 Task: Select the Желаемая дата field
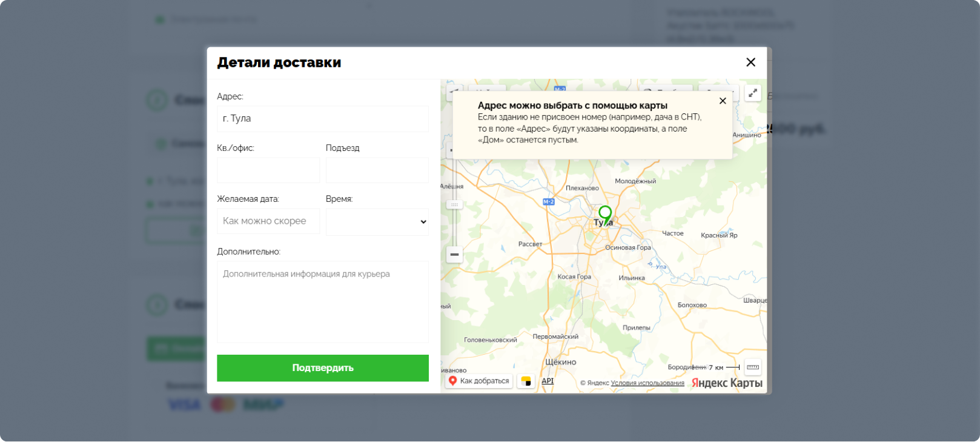pyautogui.click(x=268, y=221)
